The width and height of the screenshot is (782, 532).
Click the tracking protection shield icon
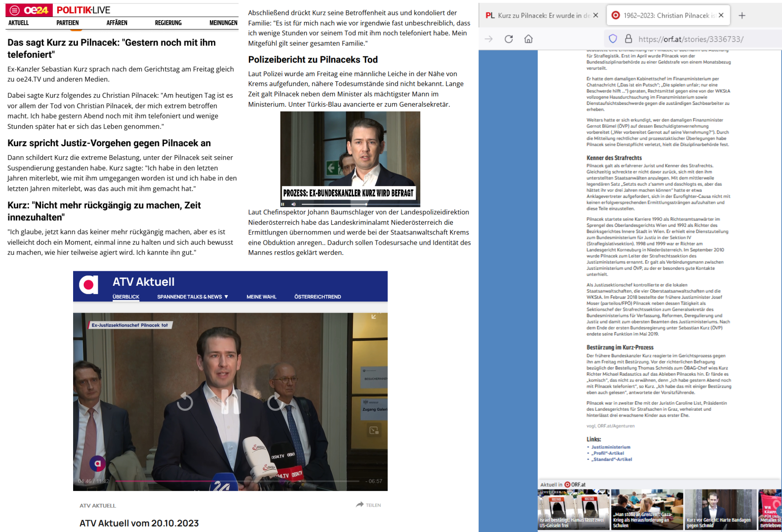[613, 39]
